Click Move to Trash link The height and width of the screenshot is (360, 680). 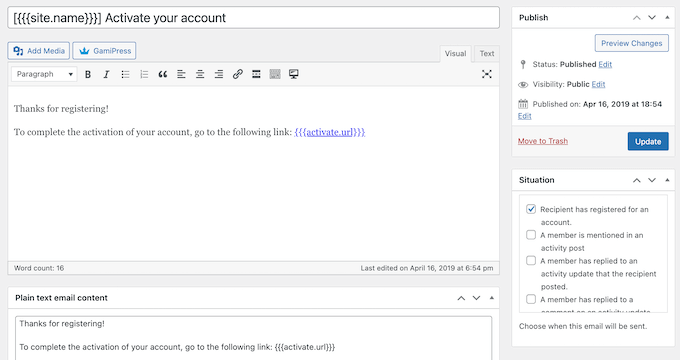pos(543,141)
